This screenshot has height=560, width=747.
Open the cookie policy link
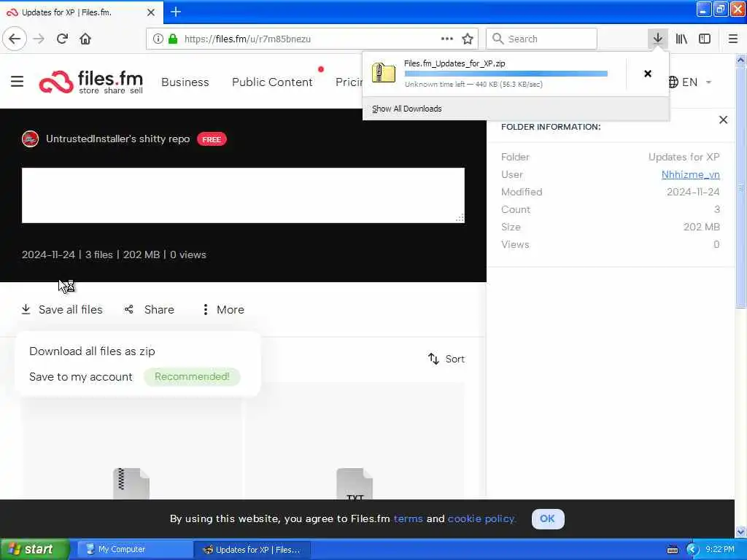coord(481,518)
